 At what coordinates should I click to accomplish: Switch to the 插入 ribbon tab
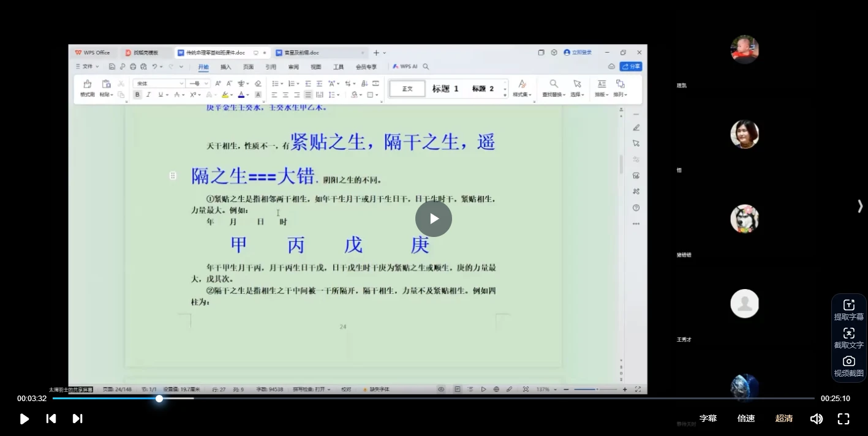click(x=225, y=67)
